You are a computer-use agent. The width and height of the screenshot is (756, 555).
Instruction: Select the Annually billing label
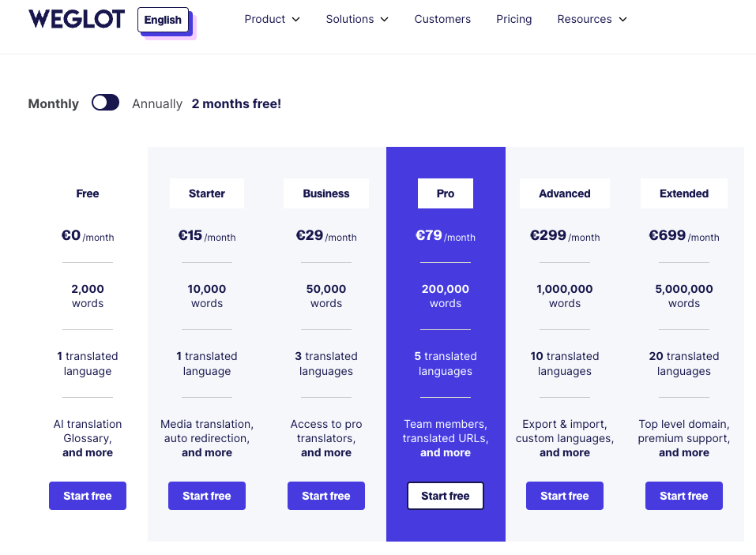157,103
